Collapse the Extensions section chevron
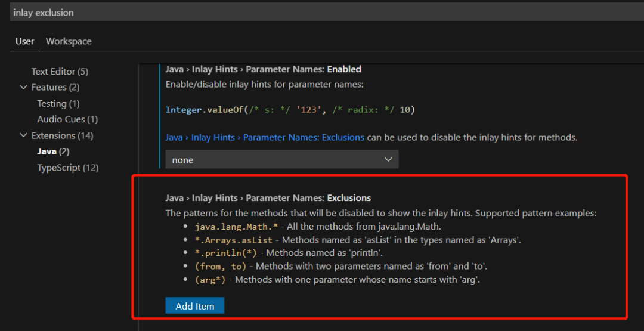 [24, 136]
